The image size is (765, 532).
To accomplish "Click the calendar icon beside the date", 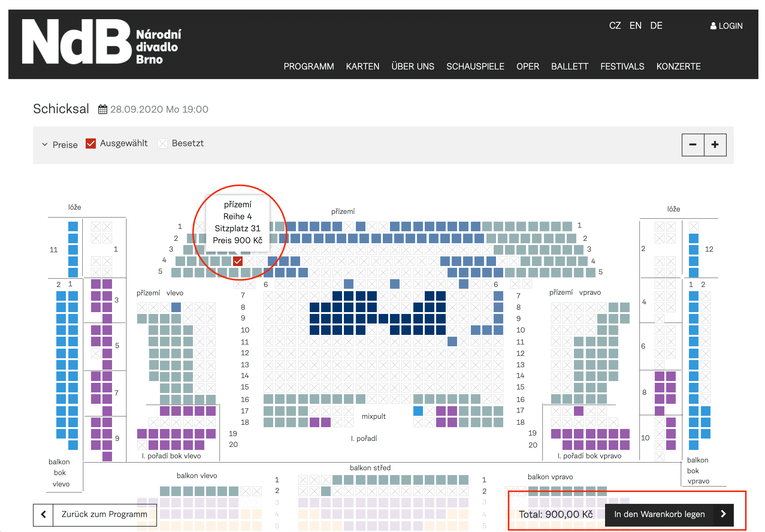I will point(103,109).
